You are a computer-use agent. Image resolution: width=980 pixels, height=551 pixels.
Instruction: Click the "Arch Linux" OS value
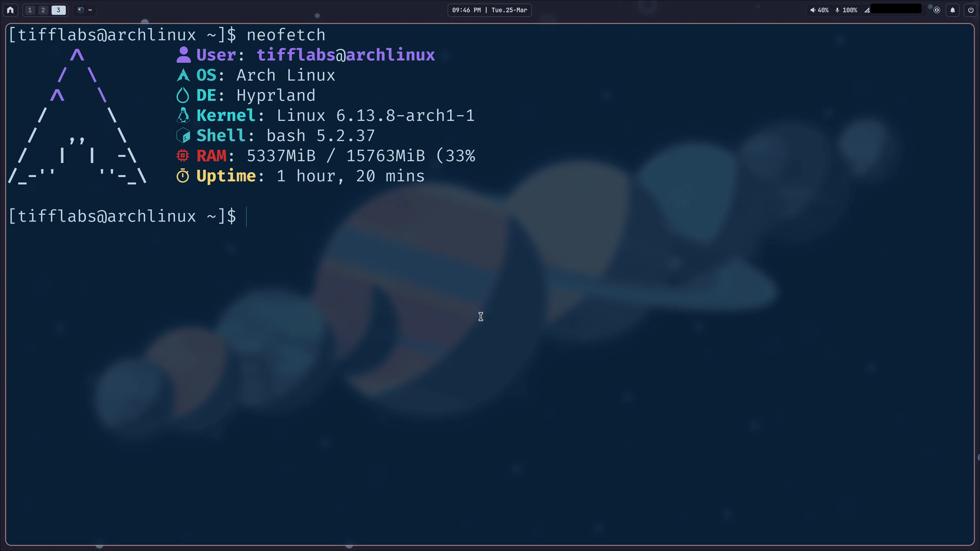[286, 75]
